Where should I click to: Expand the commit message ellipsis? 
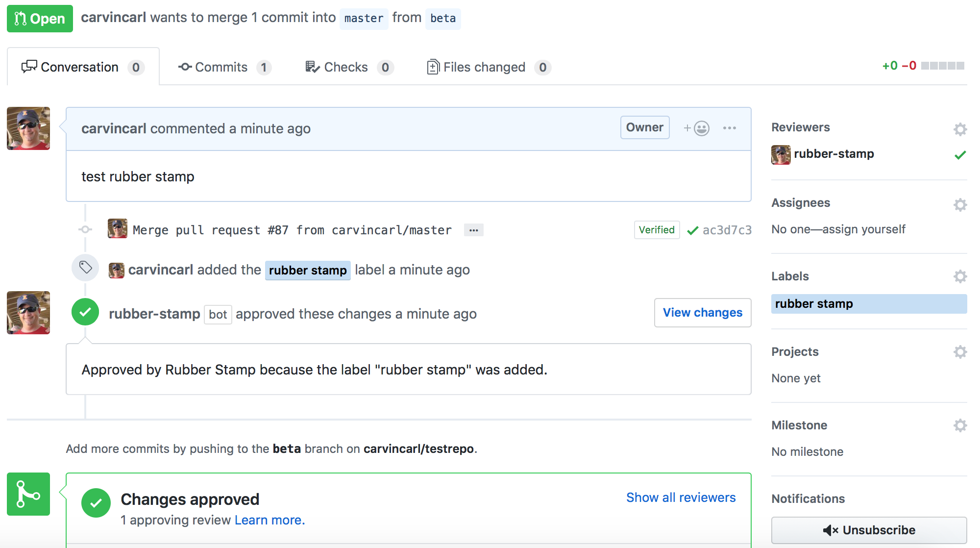click(473, 230)
